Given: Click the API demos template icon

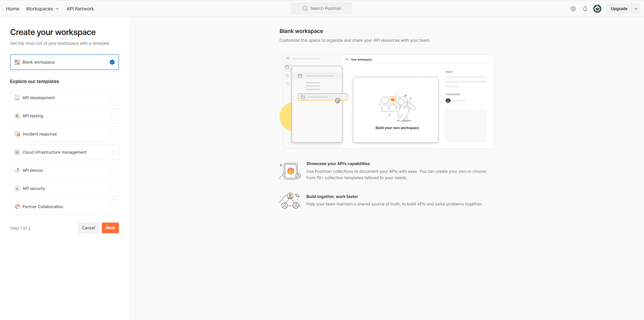Looking at the screenshot, I should click(x=17, y=170).
